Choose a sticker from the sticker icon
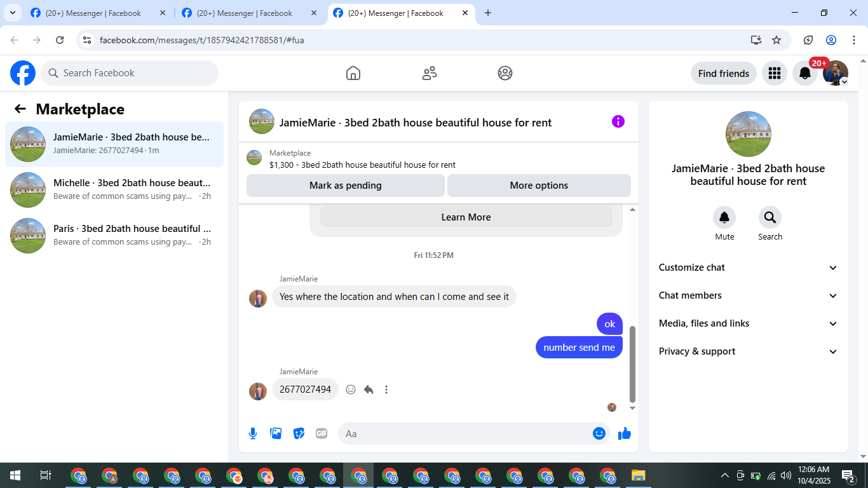This screenshot has height=488, width=868. click(x=299, y=433)
